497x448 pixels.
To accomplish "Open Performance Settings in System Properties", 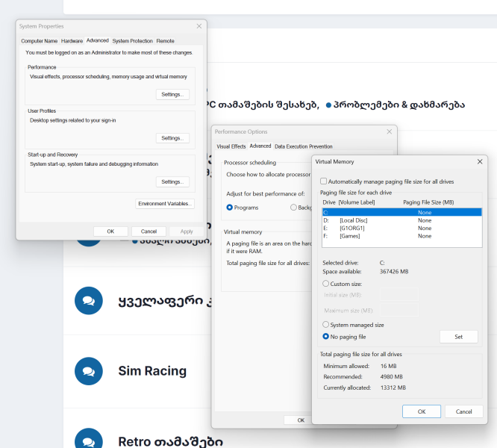I will (172, 94).
